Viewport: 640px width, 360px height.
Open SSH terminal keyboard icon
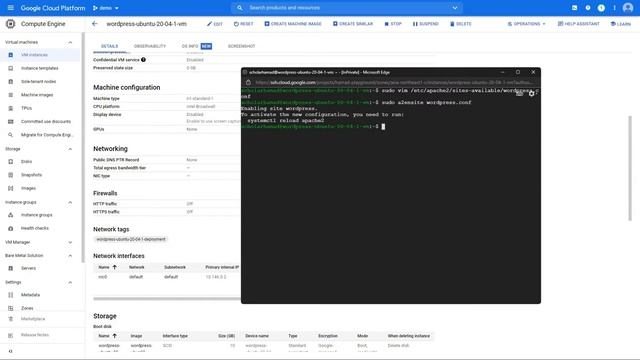[519, 93]
